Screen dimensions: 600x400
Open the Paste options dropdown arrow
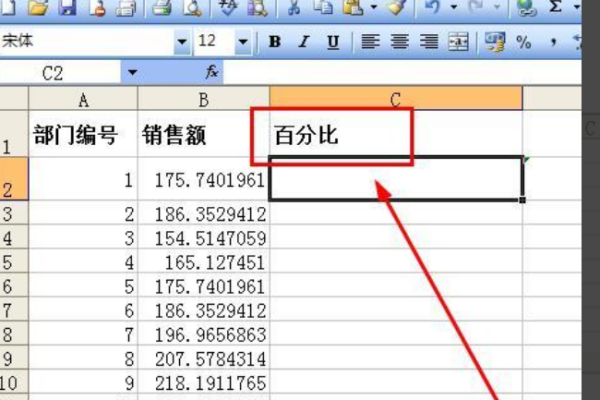[373, 7]
